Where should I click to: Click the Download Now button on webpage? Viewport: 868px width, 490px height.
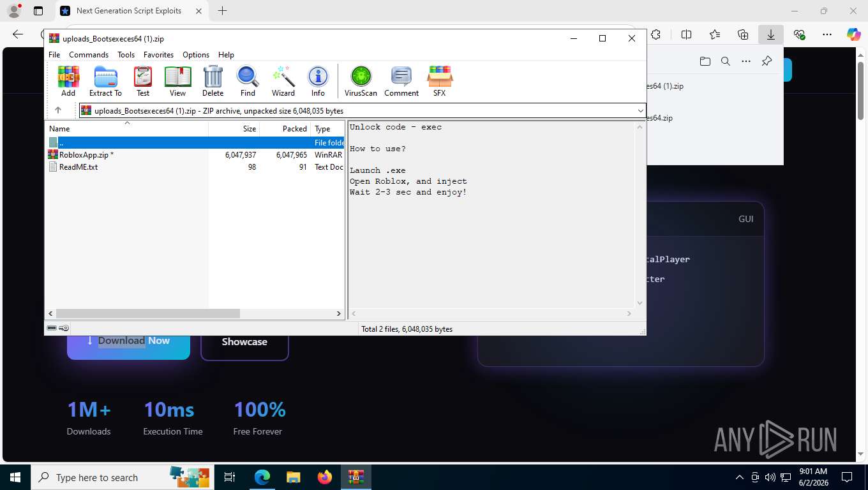coord(128,341)
